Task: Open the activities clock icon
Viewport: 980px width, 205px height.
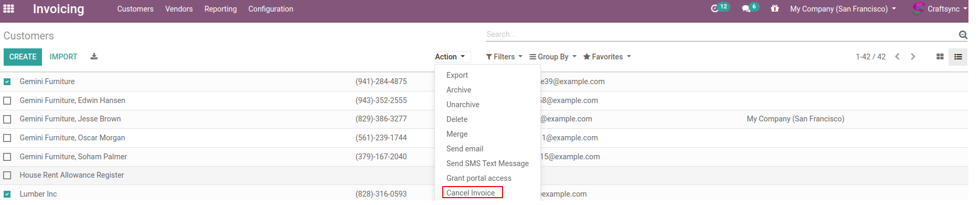Action: tap(715, 8)
